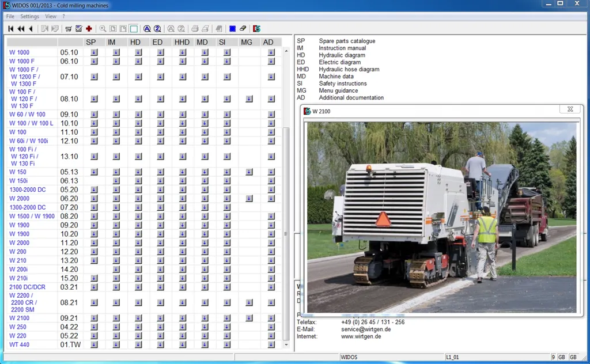Click the www.wirtgen.de internet address
Image resolution: width=590 pixels, height=364 pixels.
[x=361, y=336]
